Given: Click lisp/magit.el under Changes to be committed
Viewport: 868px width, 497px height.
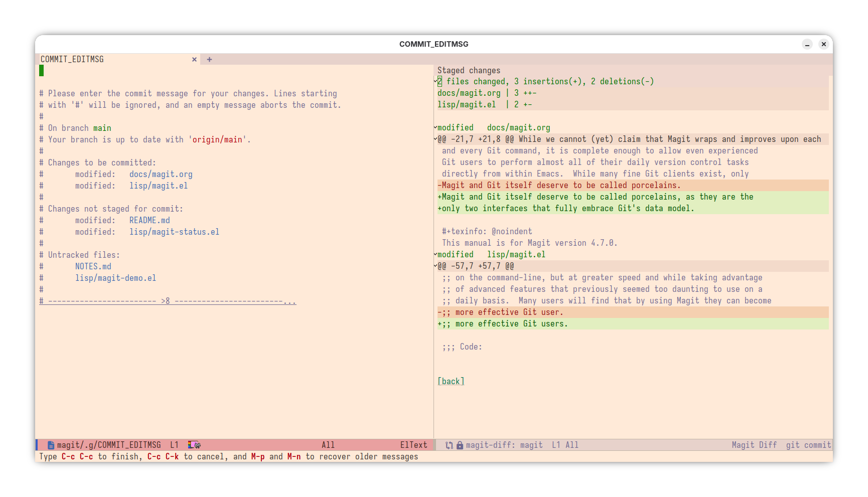Looking at the screenshot, I should click(159, 186).
